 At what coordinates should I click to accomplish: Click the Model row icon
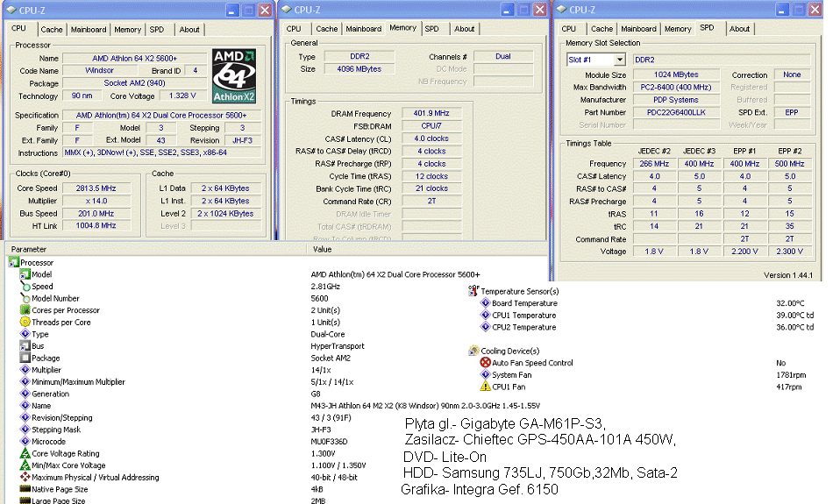[25, 274]
